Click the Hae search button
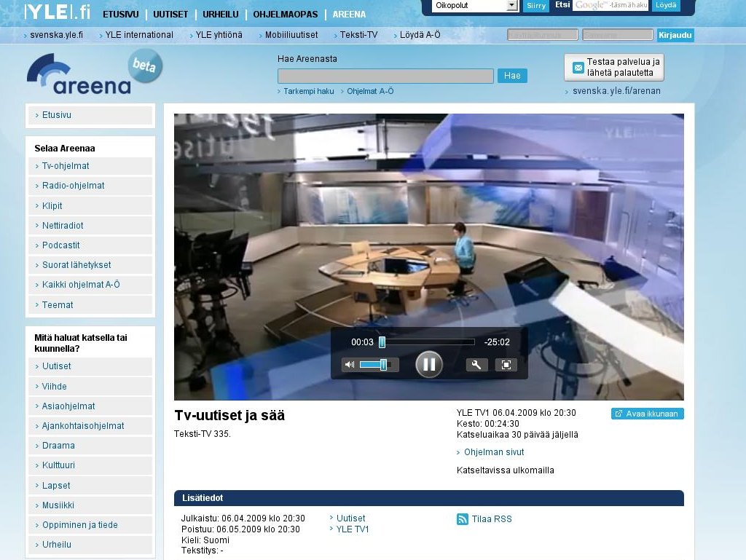746x560 pixels. 512,76
